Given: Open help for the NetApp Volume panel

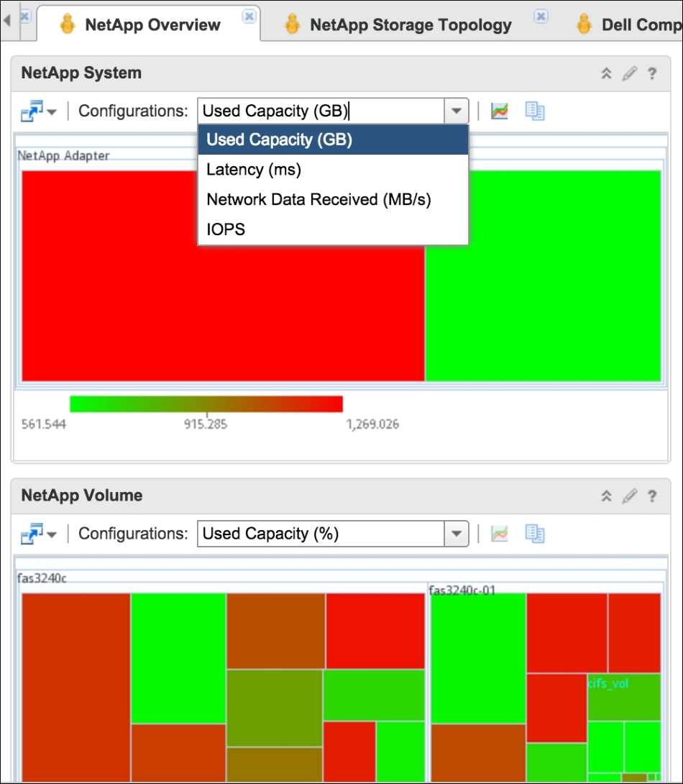Looking at the screenshot, I should [652, 496].
